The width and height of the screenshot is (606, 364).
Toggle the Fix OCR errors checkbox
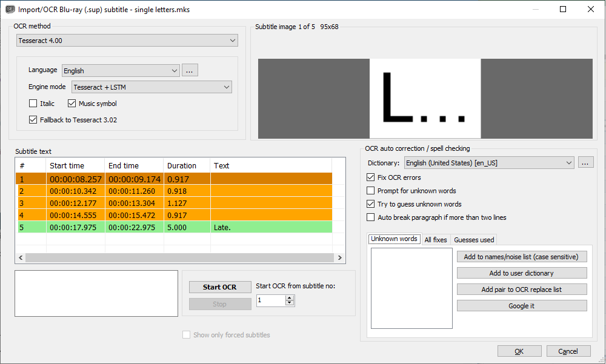(371, 177)
